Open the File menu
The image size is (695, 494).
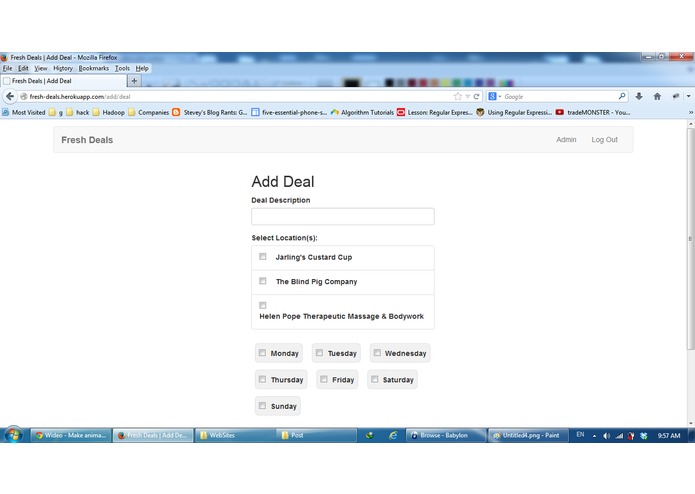pos(7,68)
